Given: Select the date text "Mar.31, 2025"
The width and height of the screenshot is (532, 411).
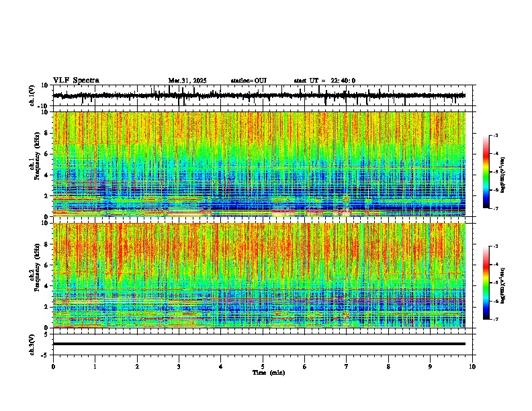Looking at the screenshot, I should (x=187, y=81).
